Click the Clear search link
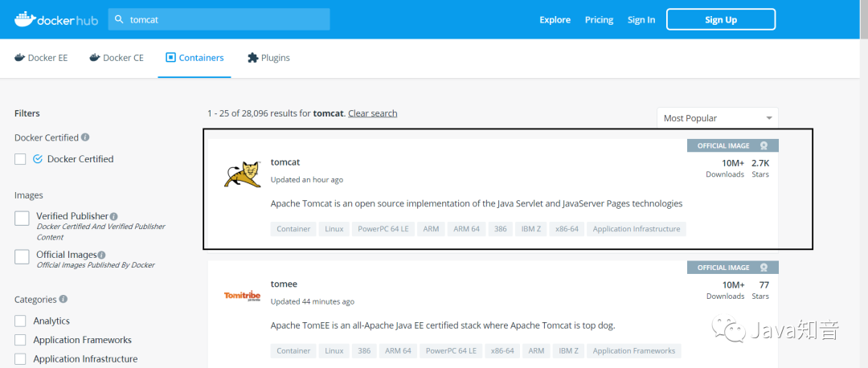 tap(373, 112)
